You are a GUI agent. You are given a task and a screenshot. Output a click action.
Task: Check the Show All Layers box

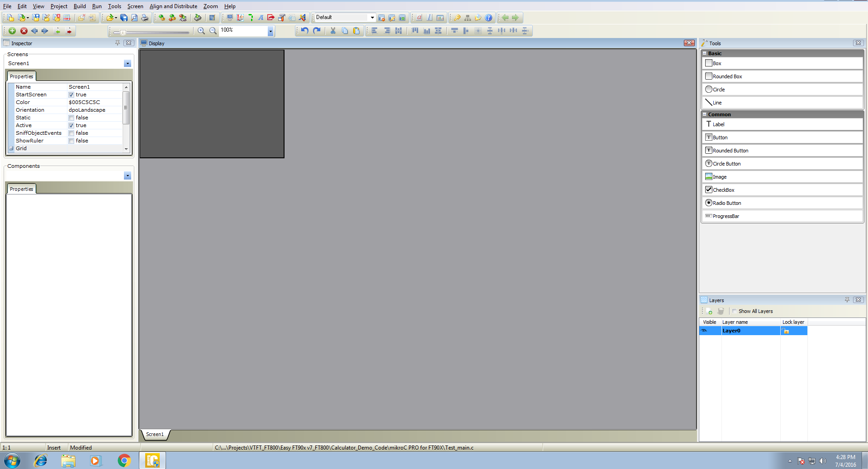coord(735,311)
